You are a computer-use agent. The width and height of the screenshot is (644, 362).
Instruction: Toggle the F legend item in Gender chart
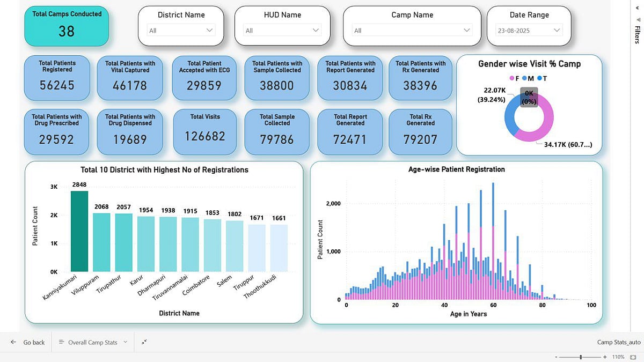click(514, 78)
